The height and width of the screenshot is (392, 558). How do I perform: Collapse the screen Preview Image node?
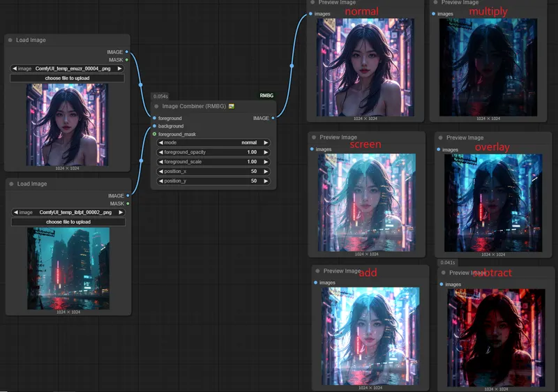click(314, 137)
